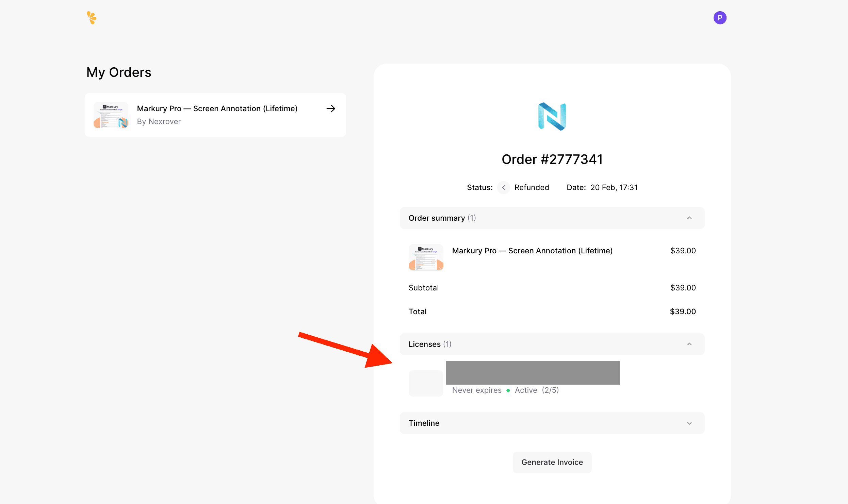Click the Nexrover N store logo
Screen dimensions: 848x504
coord(552,116)
